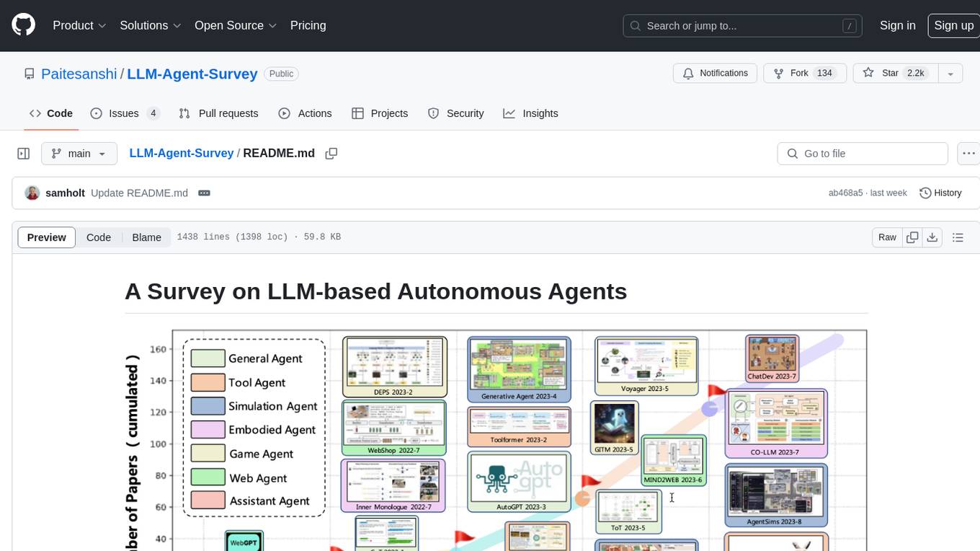
Task: Copy the README.md file path
Action: [x=331, y=154]
